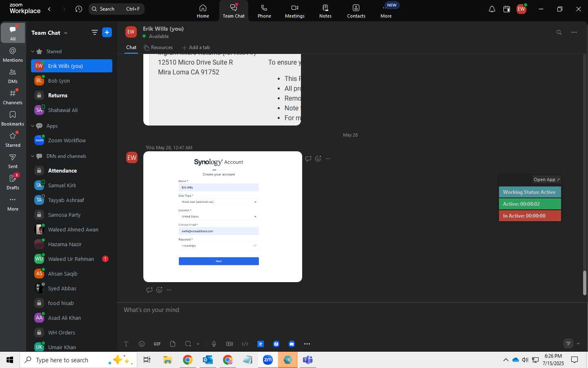Screen dimensions: 588x368
Task: Open the food hisab channel
Action: click(x=71, y=303)
